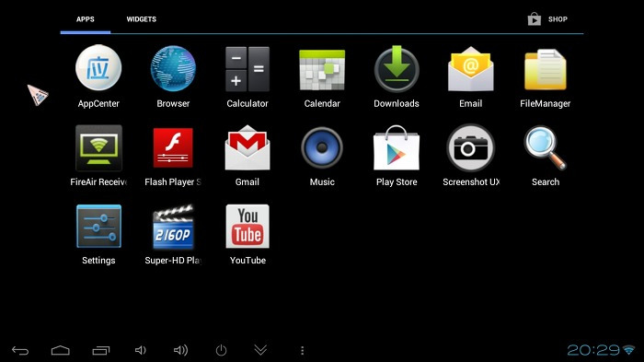Screen dimensions: 644x362
Task: Open the Calendar app
Action: [x=322, y=70]
